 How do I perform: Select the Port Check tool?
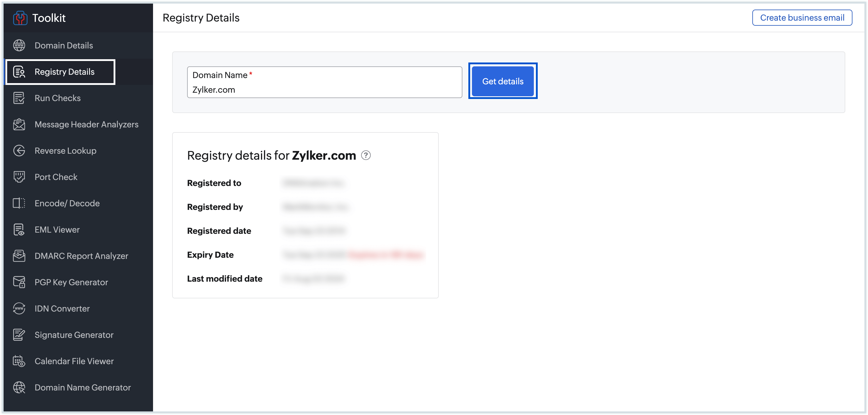click(56, 177)
